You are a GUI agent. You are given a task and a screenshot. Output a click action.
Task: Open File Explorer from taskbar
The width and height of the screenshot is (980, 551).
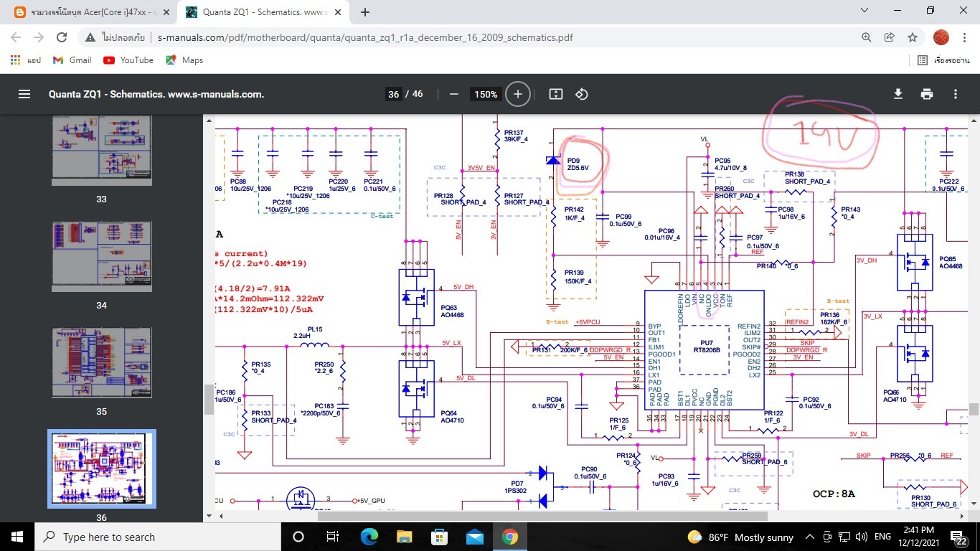click(x=404, y=537)
